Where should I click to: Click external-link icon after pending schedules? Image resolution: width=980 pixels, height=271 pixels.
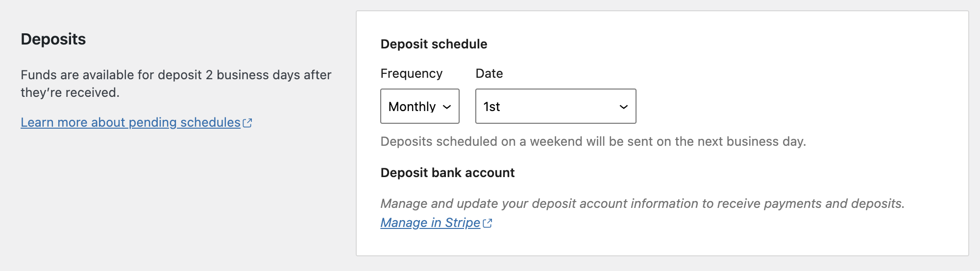(x=247, y=123)
